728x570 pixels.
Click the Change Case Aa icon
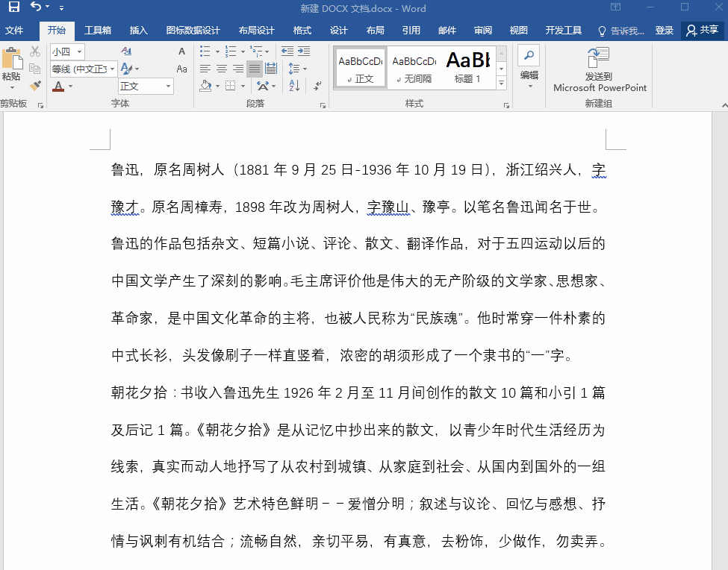click(x=182, y=69)
